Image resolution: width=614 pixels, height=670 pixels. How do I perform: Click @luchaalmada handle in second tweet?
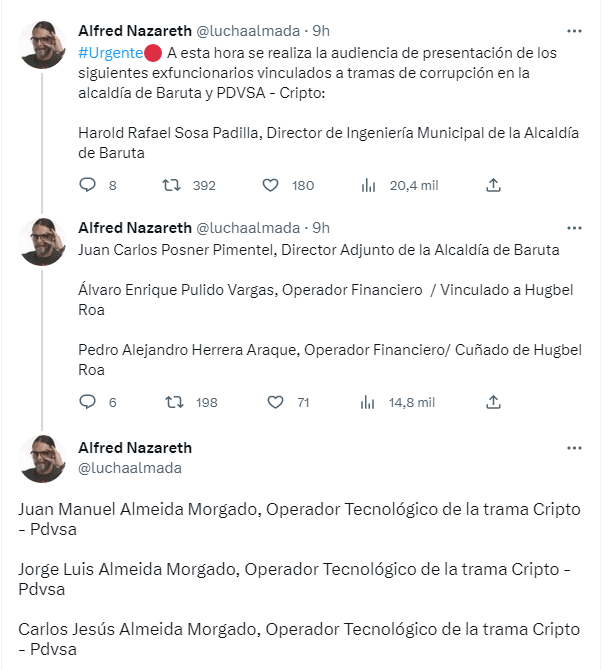pyautogui.click(x=248, y=228)
